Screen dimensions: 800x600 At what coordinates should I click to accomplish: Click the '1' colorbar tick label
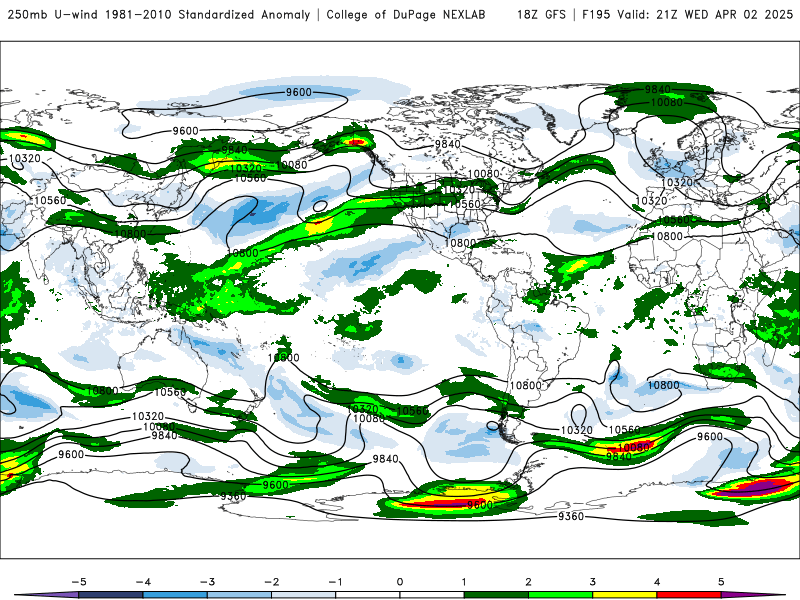pos(464,582)
